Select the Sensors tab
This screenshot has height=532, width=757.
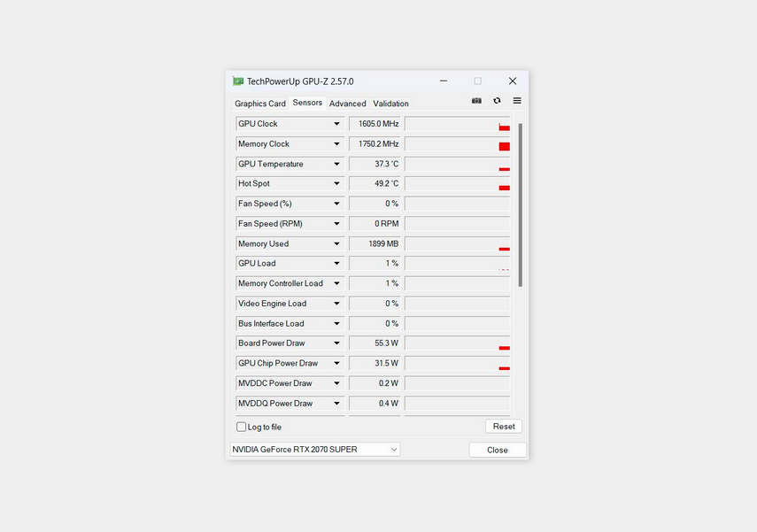click(307, 103)
